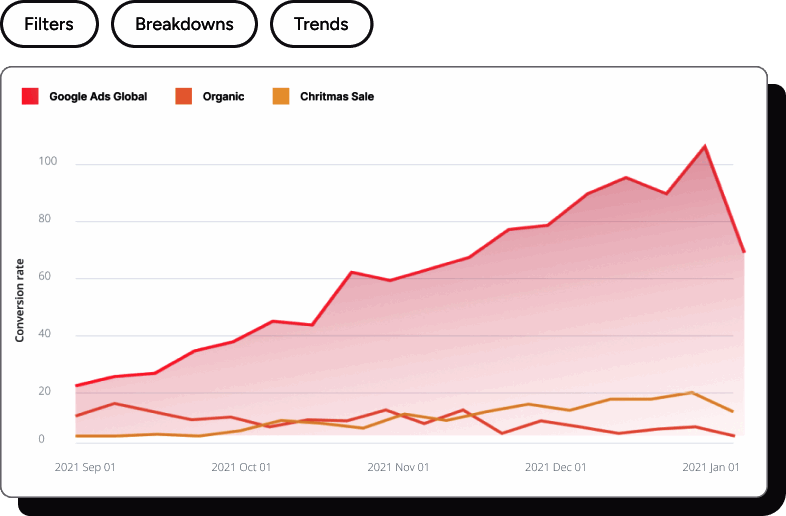Click the 20 value on the y-axis

pyautogui.click(x=44, y=391)
